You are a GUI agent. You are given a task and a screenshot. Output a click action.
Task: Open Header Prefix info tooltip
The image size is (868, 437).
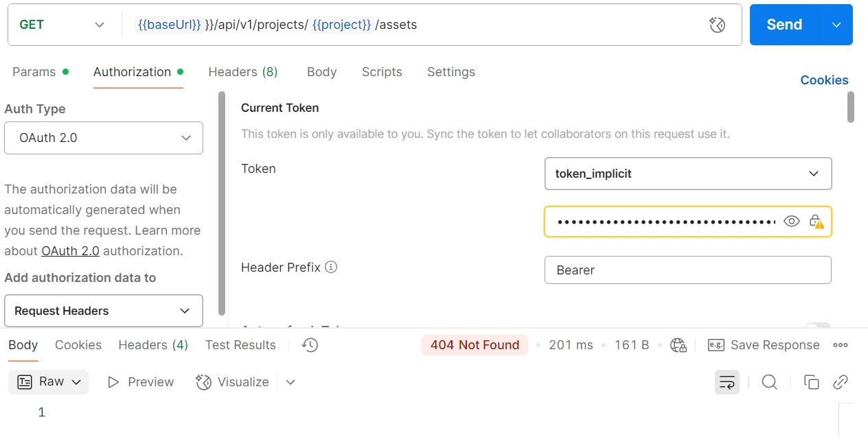(x=331, y=268)
